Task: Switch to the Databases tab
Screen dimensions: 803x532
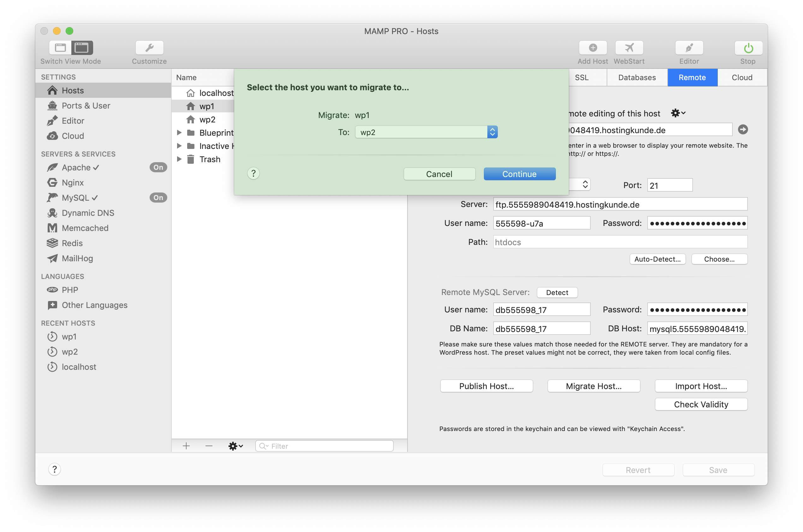Action: 637,77
